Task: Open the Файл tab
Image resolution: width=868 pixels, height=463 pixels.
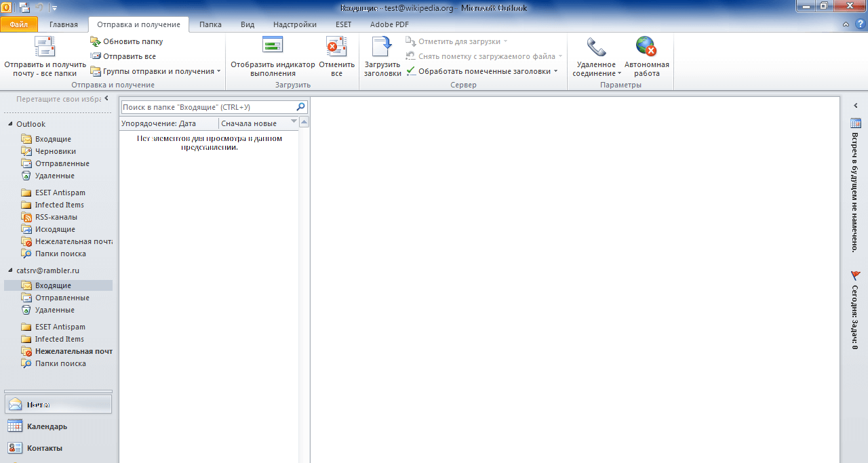Action: (19, 24)
